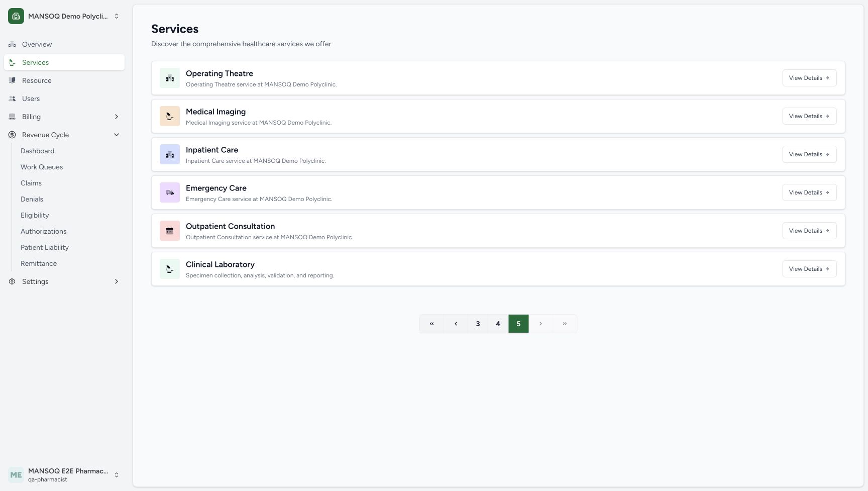
Task: Open the Remittance submenu item
Action: [39, 263]
